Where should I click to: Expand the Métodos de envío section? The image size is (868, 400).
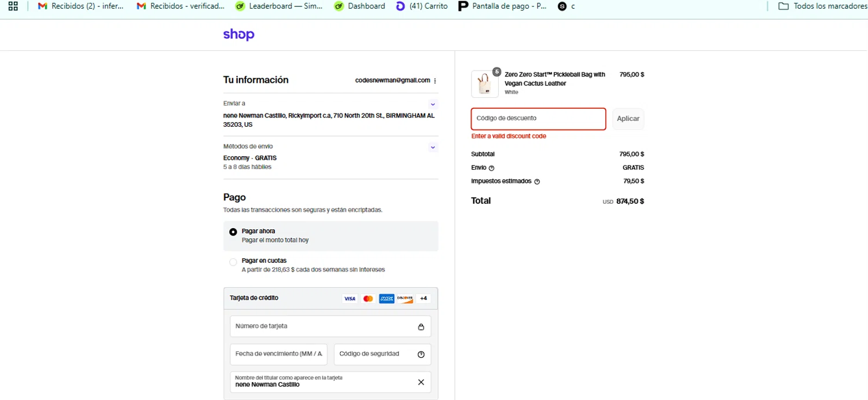[x=433, y=147]
